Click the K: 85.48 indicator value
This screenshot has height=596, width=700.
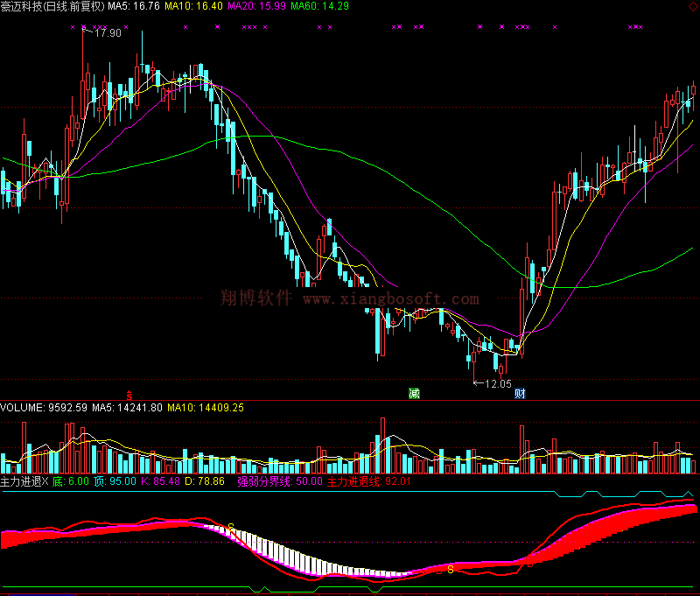point(161,481)
